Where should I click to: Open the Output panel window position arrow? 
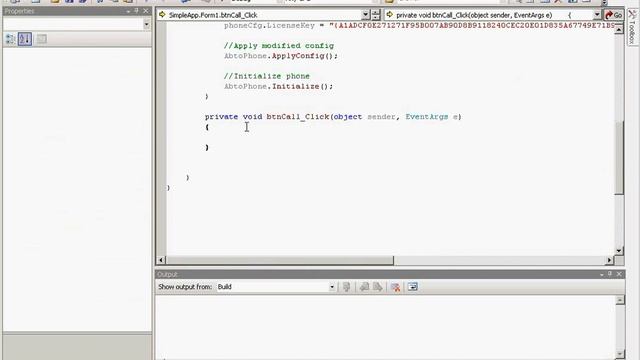click(602, 274)
